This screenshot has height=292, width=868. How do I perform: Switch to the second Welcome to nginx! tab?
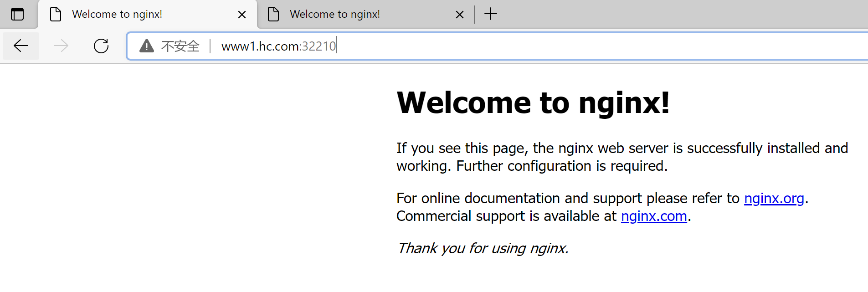click(x=335, y=14)
